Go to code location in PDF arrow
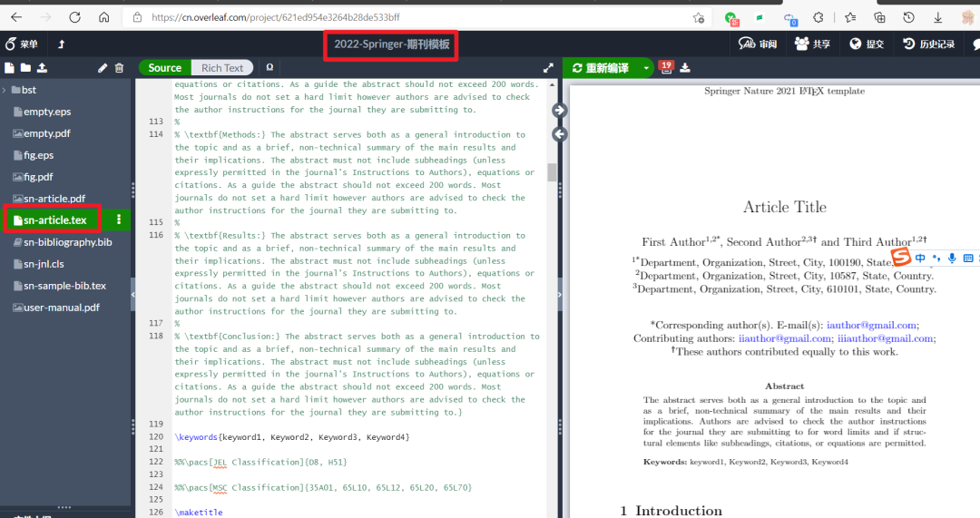980x518 pixels. [x=559, y=111]
